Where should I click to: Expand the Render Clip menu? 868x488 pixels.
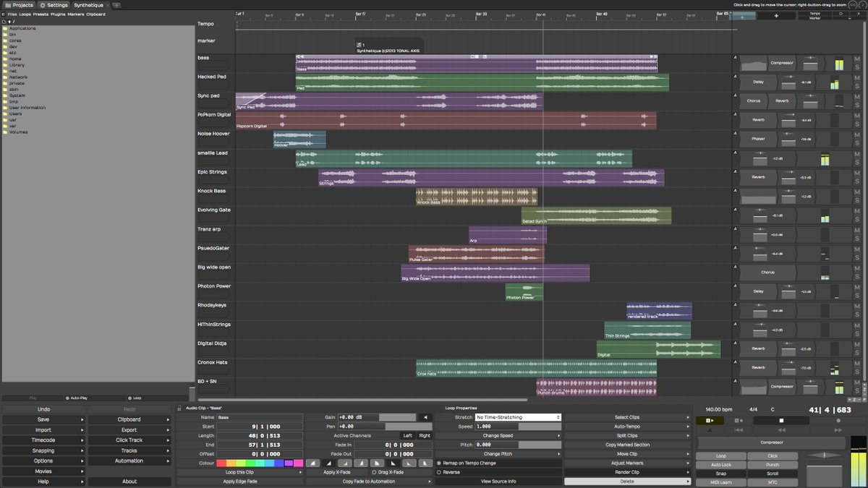(x=627, y=472)
